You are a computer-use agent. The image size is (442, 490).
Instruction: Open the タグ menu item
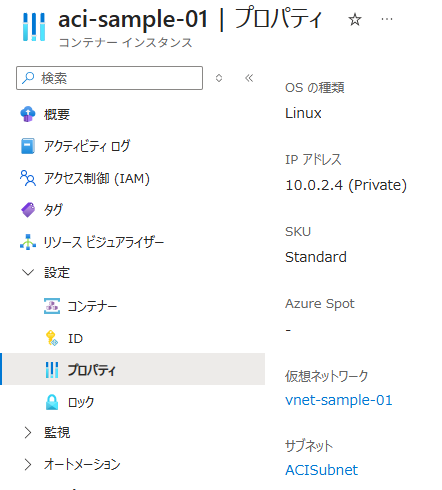[53, 210]
